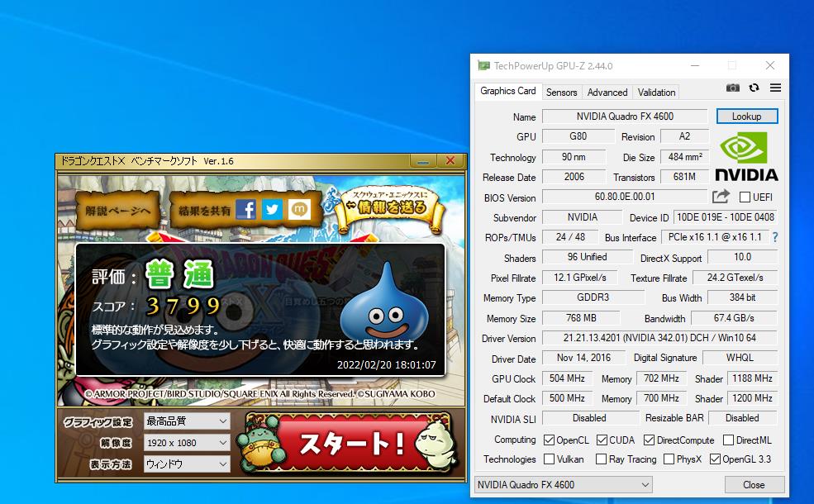This screenshot has width=814, height=504.
Task: Click the Die Size value 484 mm²
Action: tap(684, 157)
